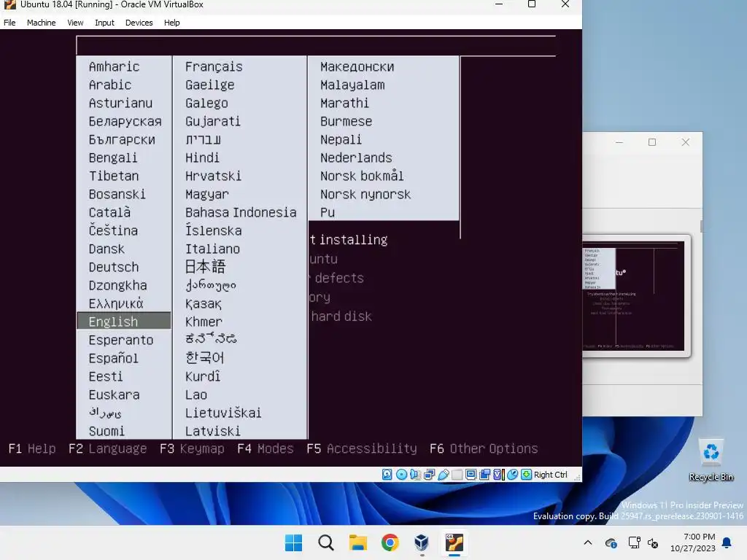The height and width of the screenshot is (560, 747).
Task: Click F6 Other Options
Action: (x=484, y=448)
